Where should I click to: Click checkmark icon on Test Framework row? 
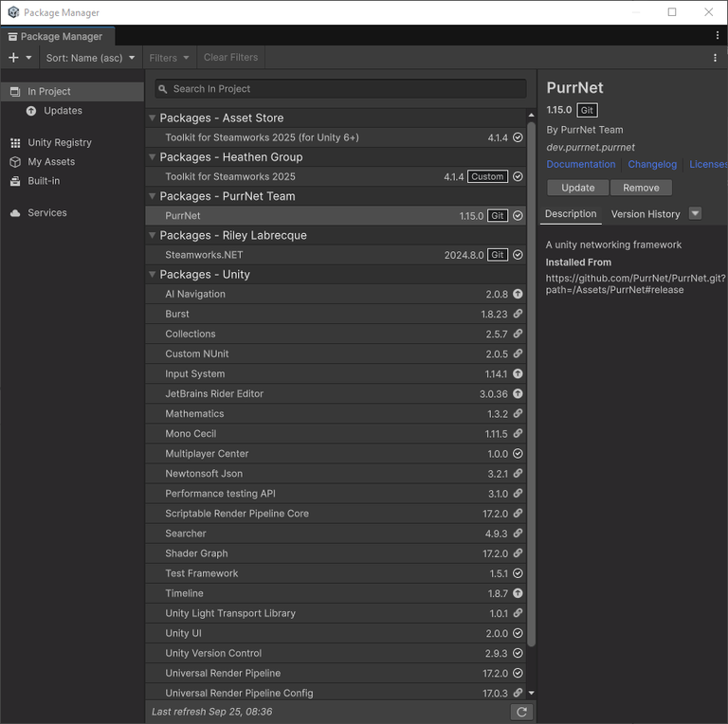point(518,573)
